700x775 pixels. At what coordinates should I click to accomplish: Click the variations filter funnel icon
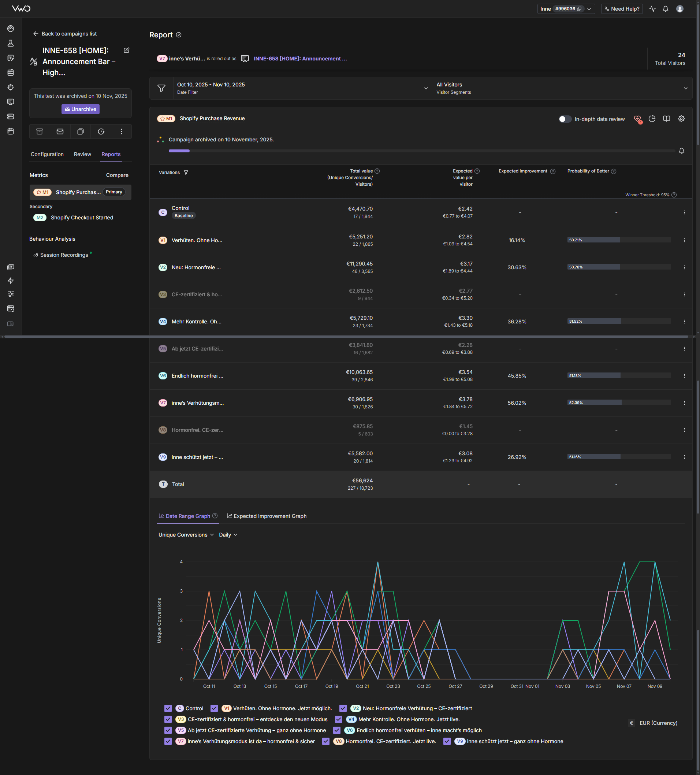coord(186,173)
